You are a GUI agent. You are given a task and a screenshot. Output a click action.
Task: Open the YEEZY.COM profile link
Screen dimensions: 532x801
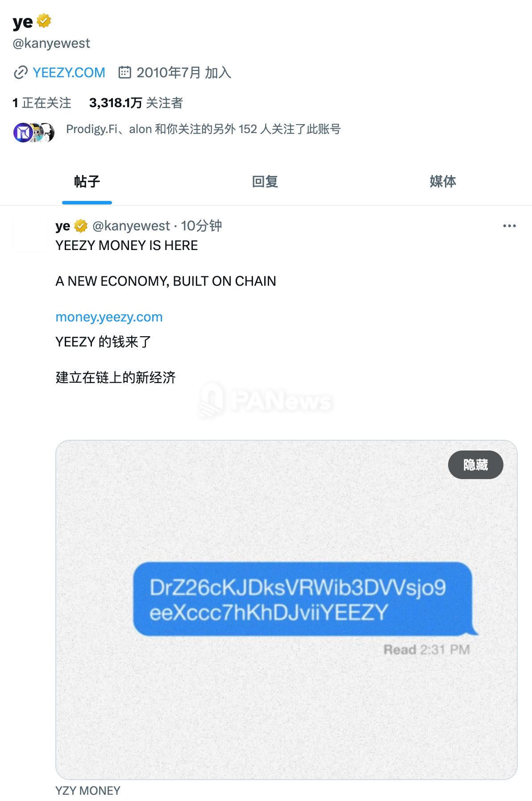click(x=69, y=72)
